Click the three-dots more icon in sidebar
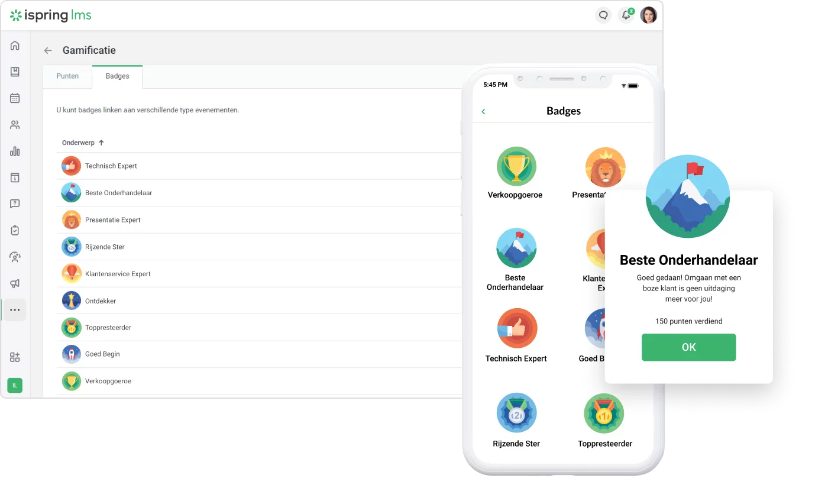Screen dimensions: 828x504 click(x=15, y=310)
